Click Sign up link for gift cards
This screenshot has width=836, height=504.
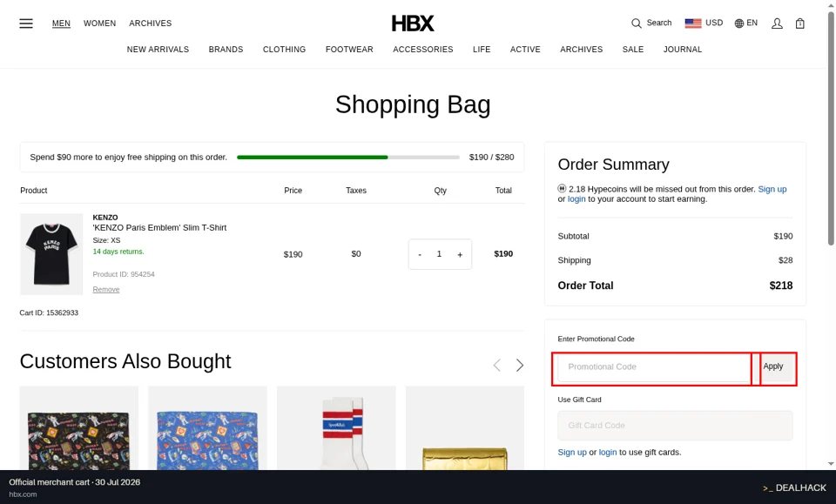click(572, 453)
